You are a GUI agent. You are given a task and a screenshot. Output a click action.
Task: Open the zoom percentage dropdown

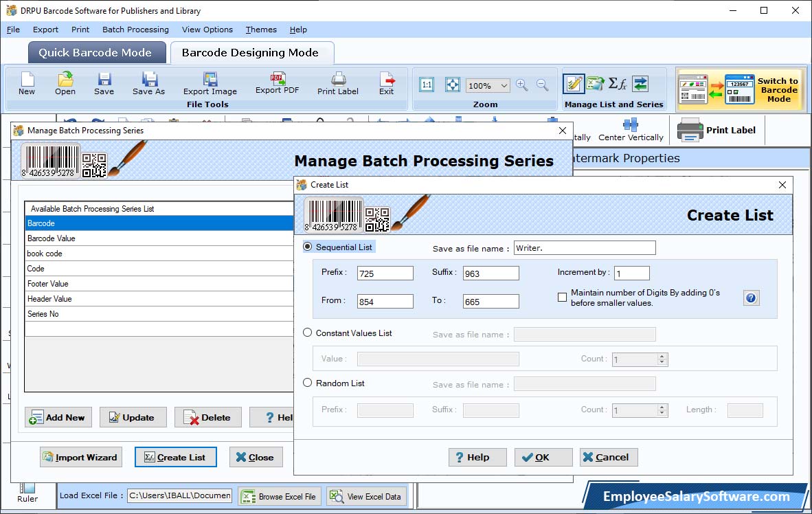point(504,86)
